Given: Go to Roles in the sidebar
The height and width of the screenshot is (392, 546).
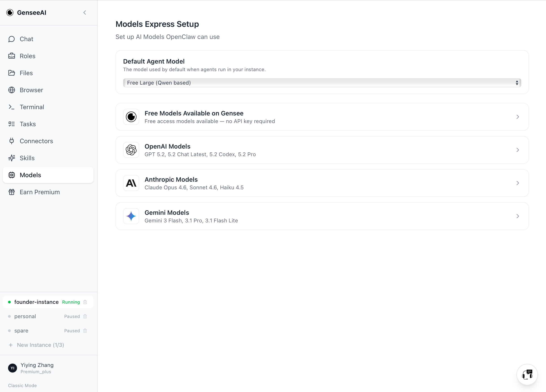Looking at the screenshot, I should pyautogui.click(x=48, y=56).
